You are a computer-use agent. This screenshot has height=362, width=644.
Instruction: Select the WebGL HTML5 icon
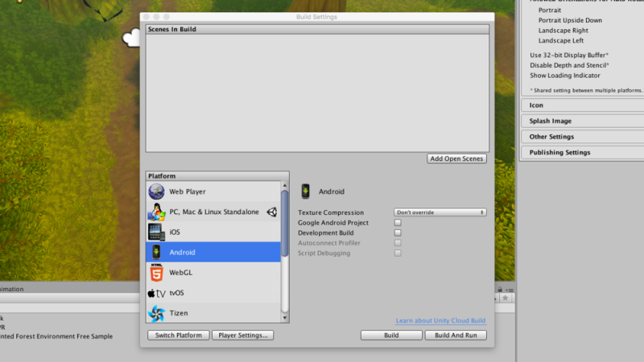pos(156,273)
